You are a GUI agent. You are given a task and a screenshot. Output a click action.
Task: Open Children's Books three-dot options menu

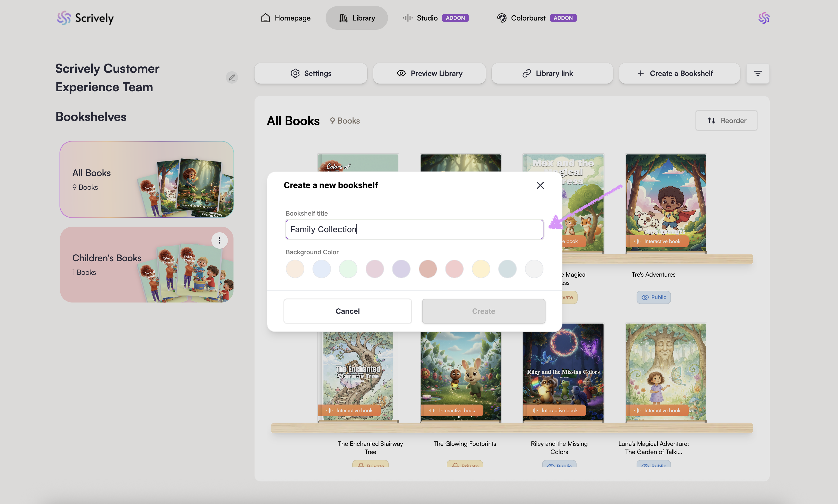click(x=220, y=240)
